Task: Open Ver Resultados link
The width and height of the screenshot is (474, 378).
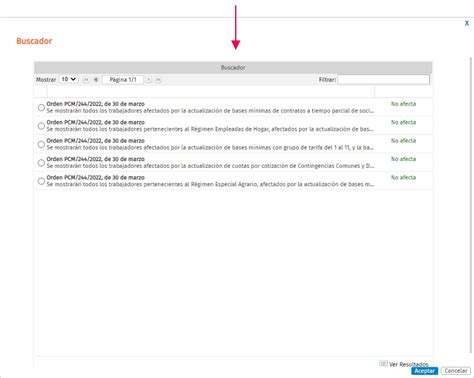Action: click(x=409, y=364)
